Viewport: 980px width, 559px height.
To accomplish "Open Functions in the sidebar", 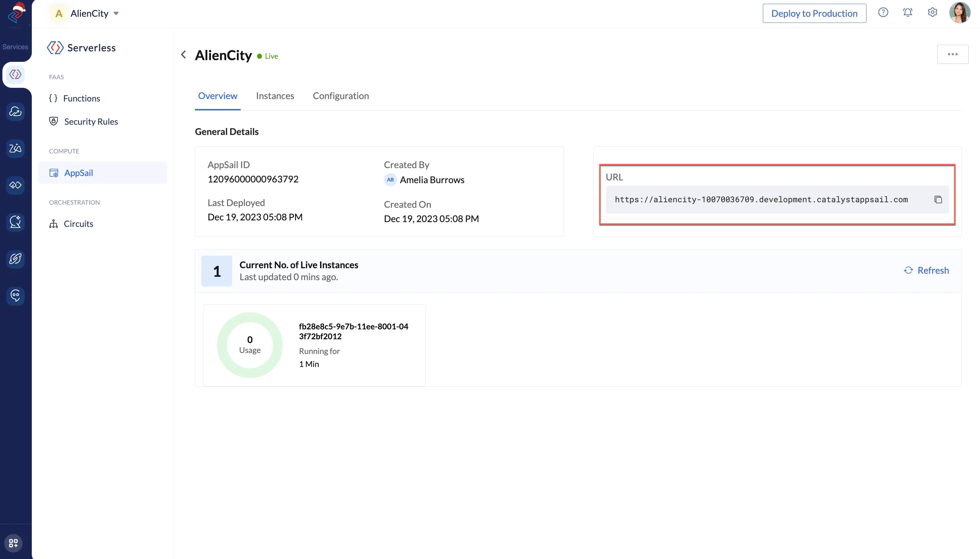I will [x=81, y=98].
